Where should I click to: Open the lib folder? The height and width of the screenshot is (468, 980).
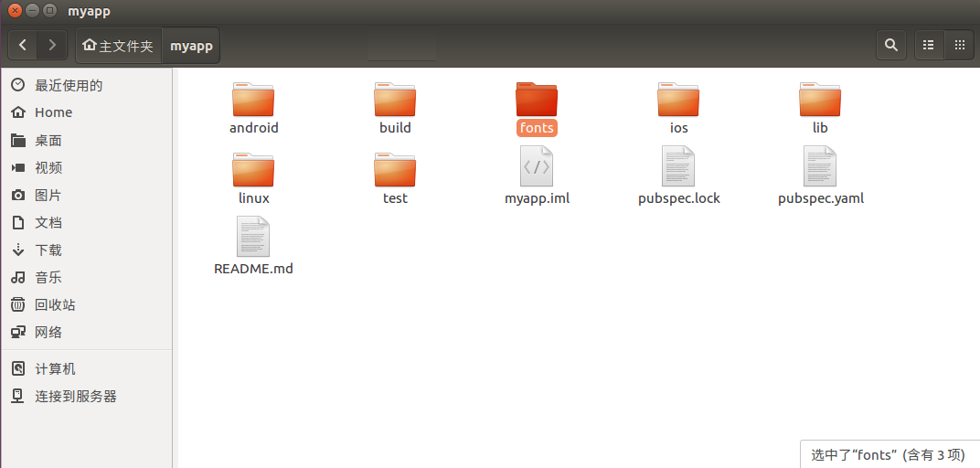820,100
